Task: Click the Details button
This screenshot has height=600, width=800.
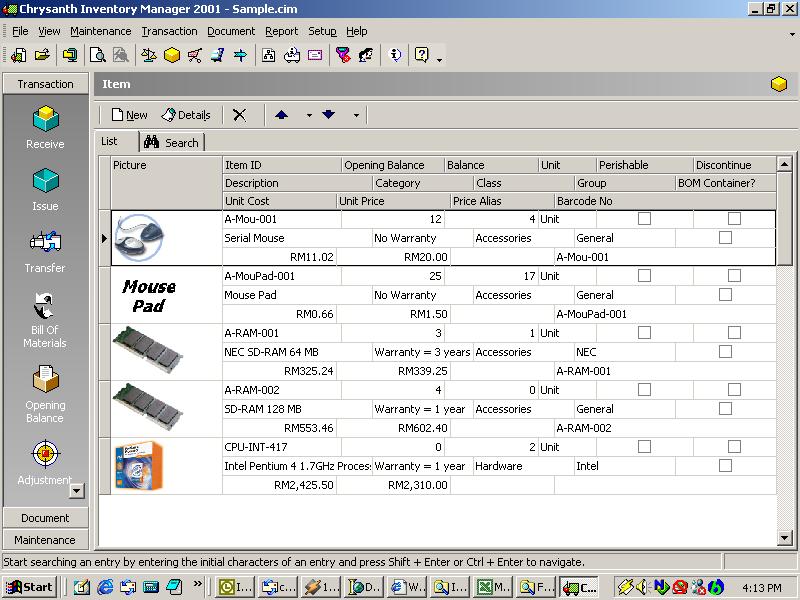Action: point(186,115)
